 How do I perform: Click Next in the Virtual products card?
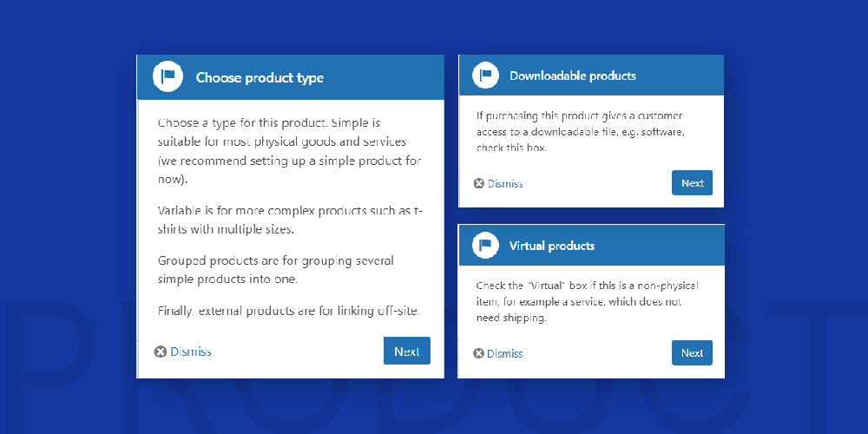[x=692, y=352]
